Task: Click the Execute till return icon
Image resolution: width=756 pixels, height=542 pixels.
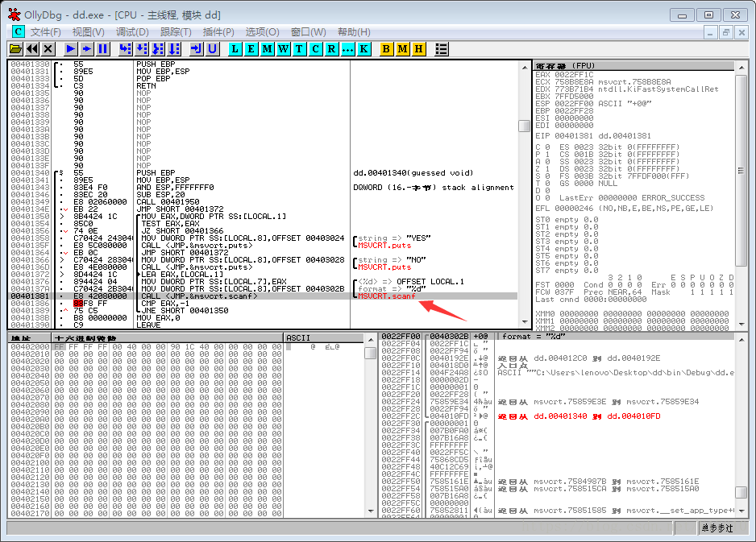Action: [196, 48]
